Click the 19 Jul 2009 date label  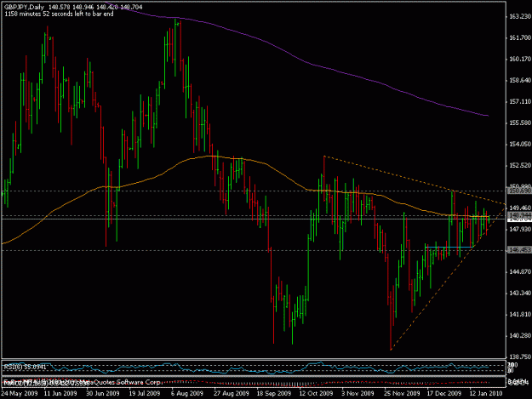(145, 394)
